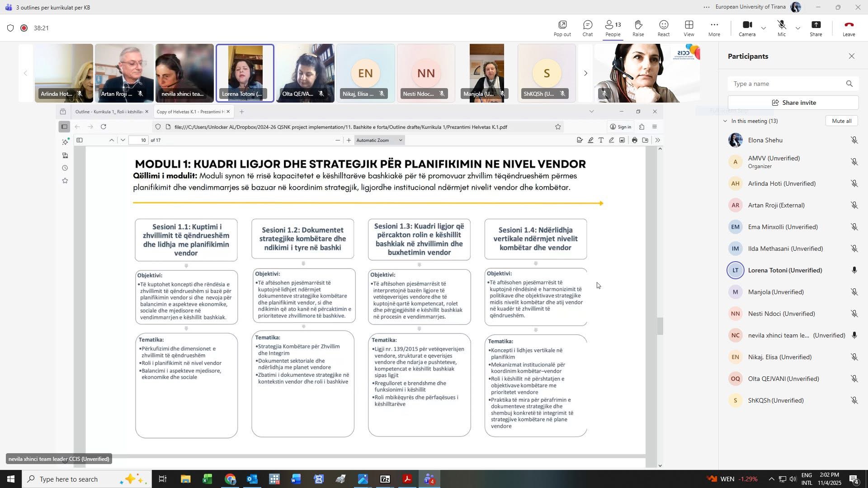Open the React emoji menu
The width and height of the screenshot is (868, 488).
coord(663,28)
